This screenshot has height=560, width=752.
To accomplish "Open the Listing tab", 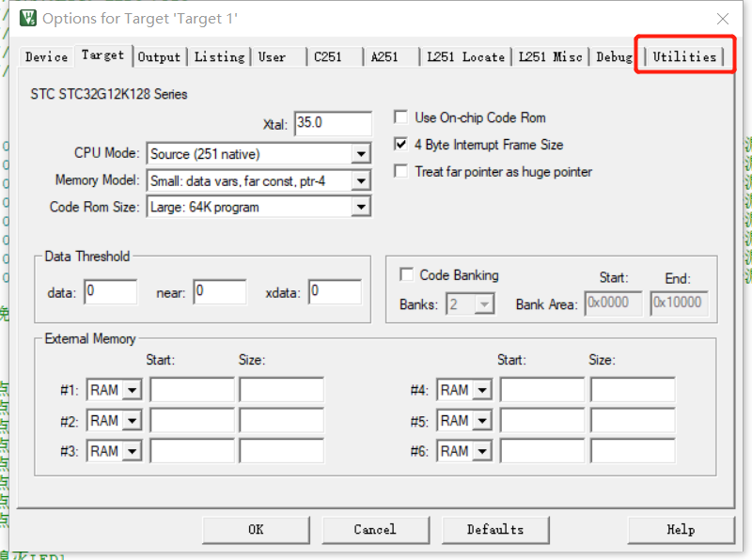I will [219, 57].
